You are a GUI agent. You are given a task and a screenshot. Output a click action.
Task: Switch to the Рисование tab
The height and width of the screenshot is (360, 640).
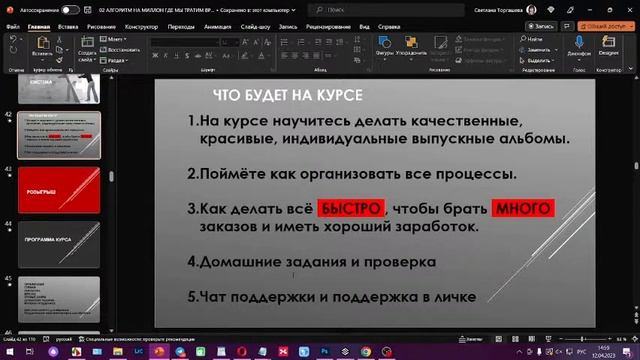[x=101, y=27]
